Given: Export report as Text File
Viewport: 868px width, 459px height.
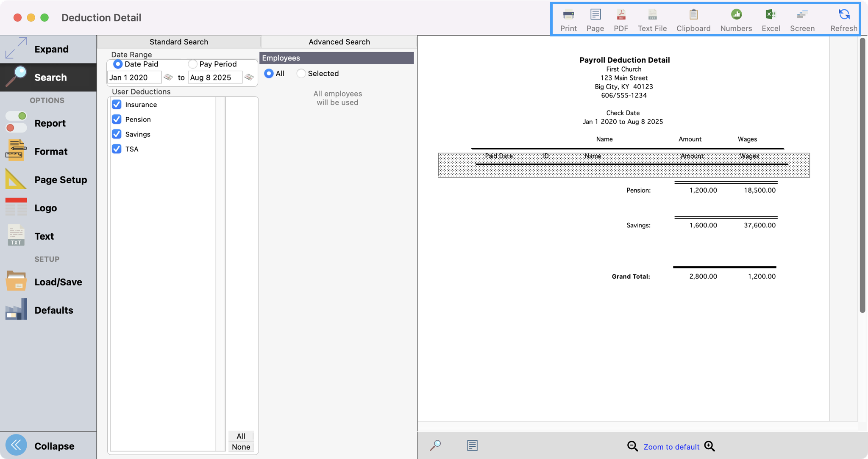Looking at the screenshot, I should pyautogui.click(x=652, y=17).
